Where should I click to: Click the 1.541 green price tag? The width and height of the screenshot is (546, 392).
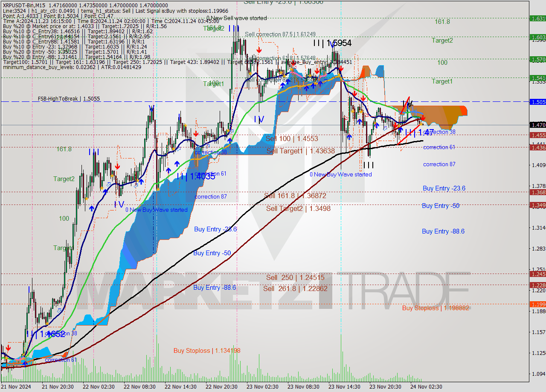click(537, 78)
